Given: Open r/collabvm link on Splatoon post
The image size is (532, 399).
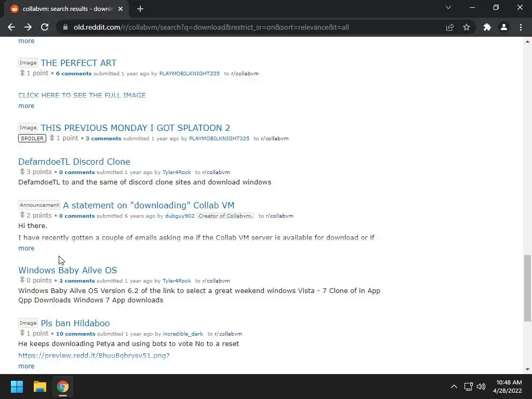Looking at the screenshot, I should 274,138.
